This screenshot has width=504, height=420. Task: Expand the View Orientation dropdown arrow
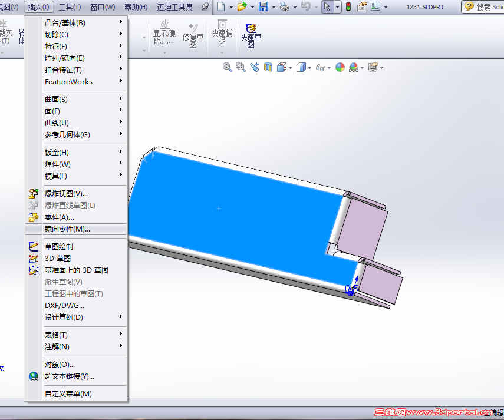[x=290, y=68]
